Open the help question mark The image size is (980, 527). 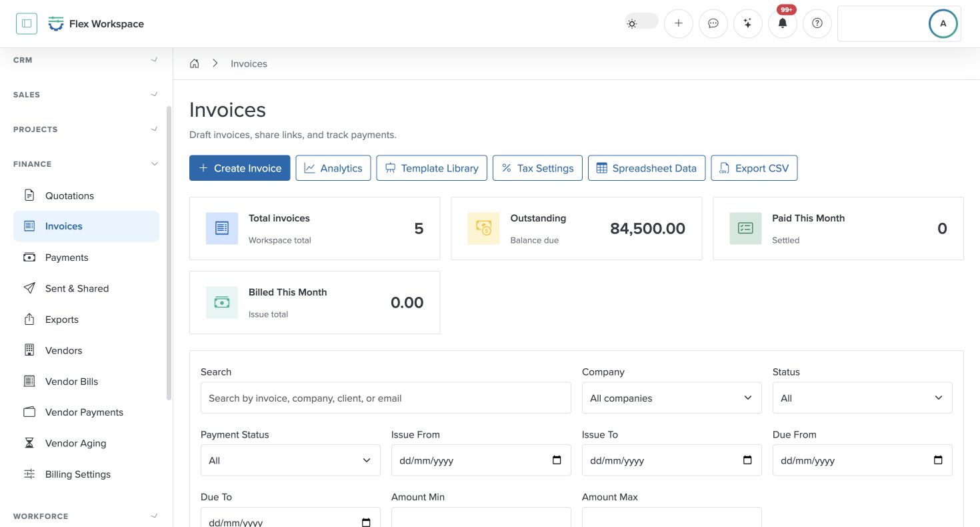[817, 23]
